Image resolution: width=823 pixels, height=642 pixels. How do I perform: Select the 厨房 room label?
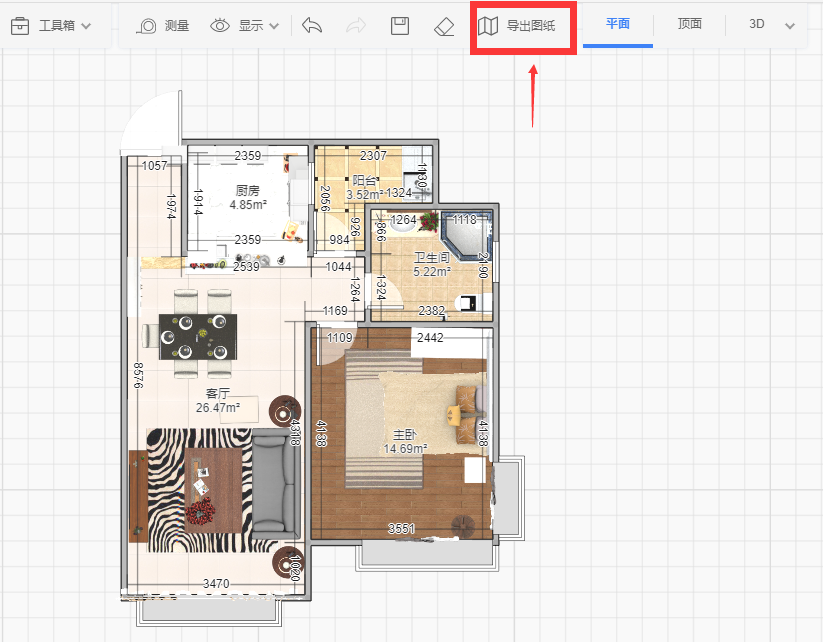pos(247,190)
